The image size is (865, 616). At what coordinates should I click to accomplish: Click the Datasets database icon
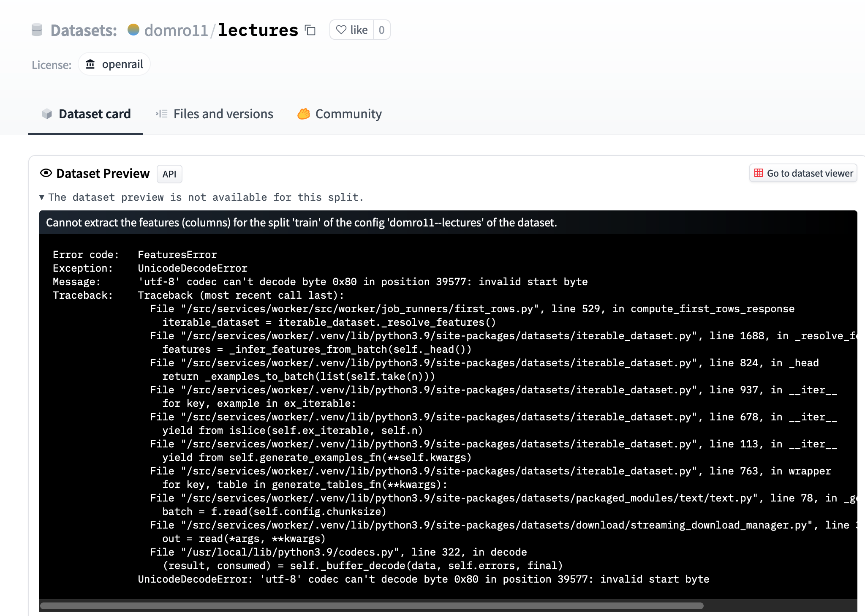click(37, 29)
